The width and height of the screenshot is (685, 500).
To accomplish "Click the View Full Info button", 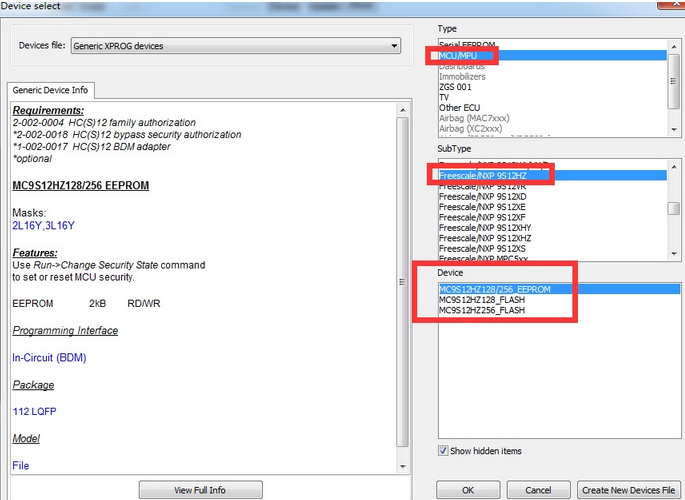I will pos(201,490).
